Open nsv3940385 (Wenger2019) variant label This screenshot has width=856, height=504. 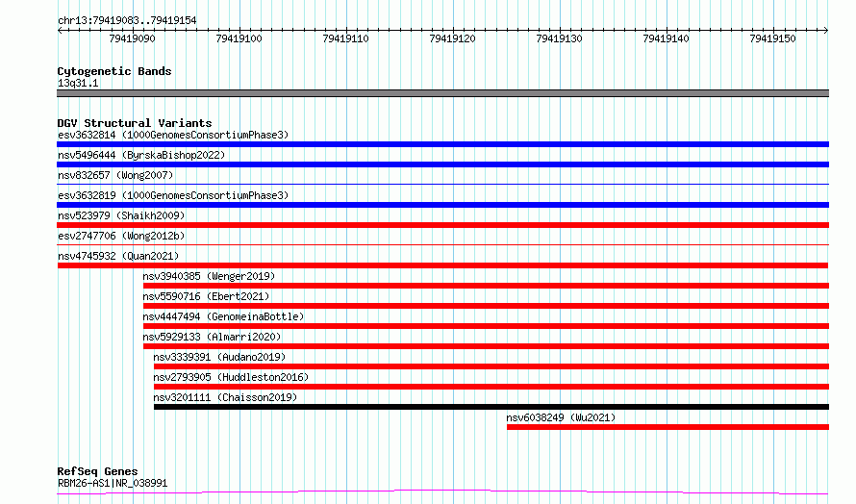click(x=209, y=276)
